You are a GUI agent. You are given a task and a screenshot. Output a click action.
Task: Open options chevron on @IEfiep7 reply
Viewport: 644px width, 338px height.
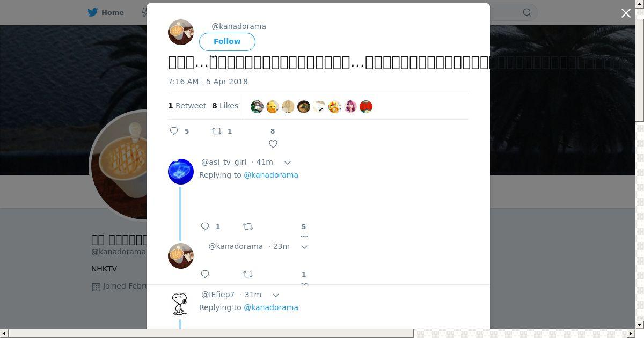276,295
